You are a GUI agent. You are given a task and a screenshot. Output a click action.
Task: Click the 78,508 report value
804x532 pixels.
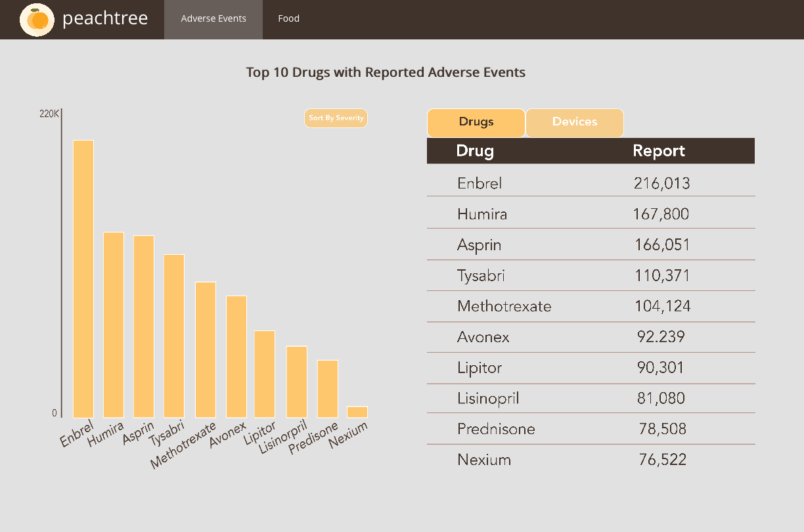point(663,429)
